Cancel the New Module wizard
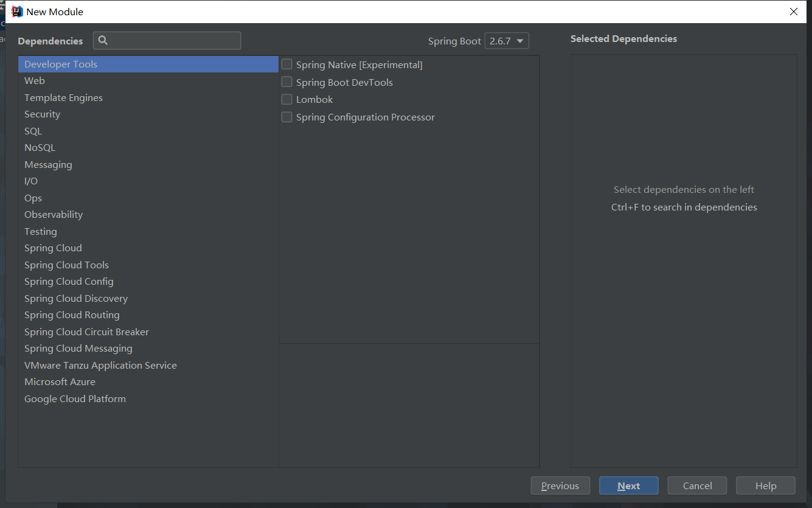 (697, 485)
